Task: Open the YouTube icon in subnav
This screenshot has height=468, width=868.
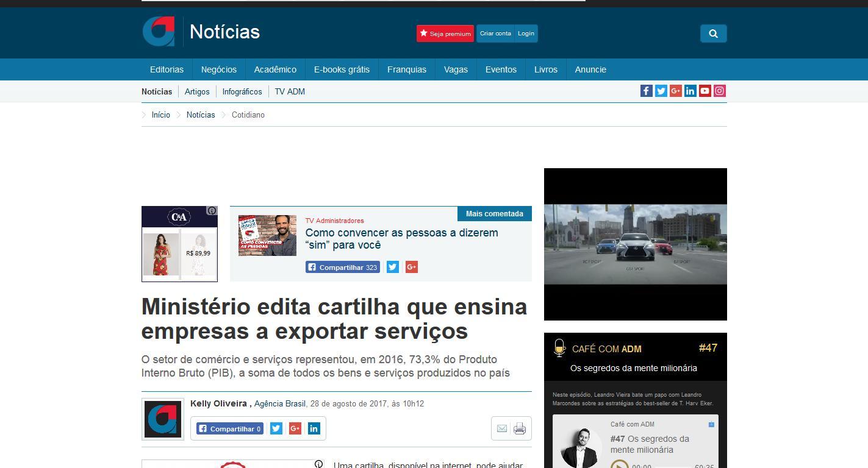Action: tap(705, 91)
